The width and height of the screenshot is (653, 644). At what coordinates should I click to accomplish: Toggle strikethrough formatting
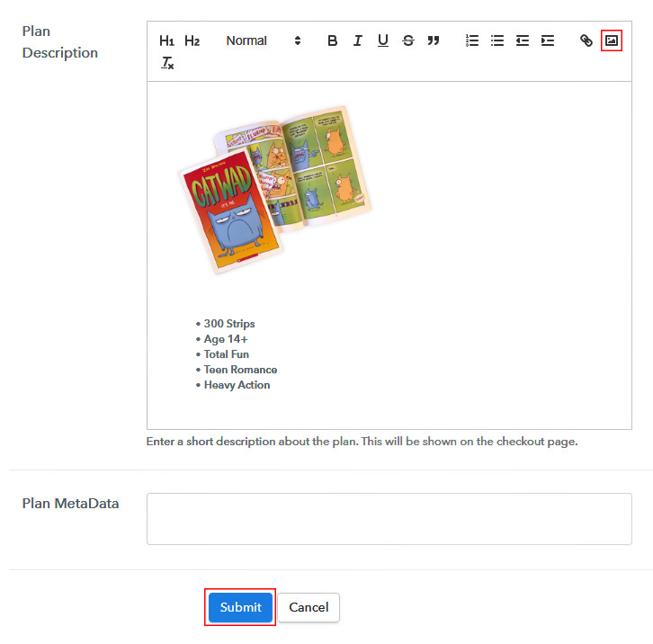click(x=407, y=40)
